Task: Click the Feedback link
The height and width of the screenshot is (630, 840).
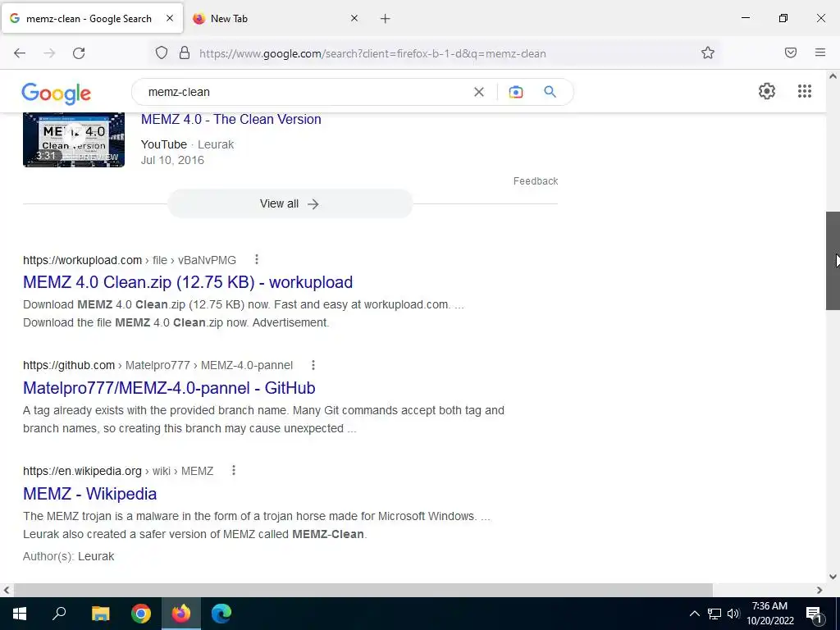Action: [x=536, y=181]
